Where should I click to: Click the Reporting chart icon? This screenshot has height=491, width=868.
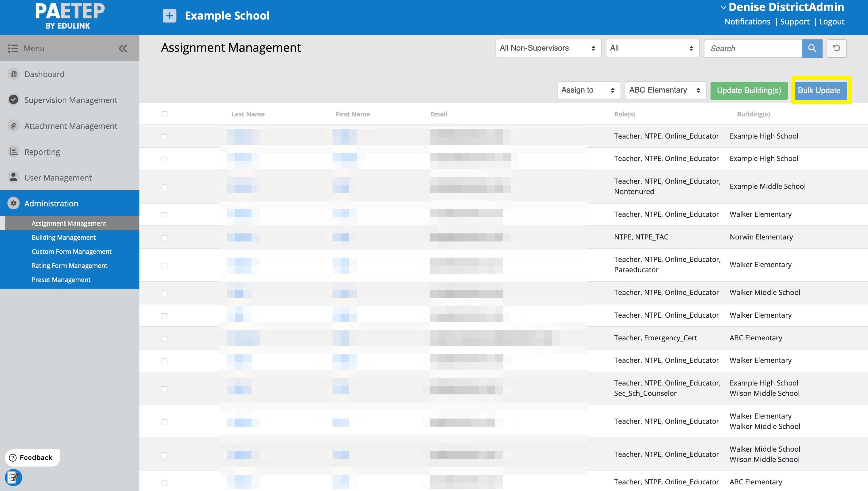pyautogui.click(x=14, y=151)
